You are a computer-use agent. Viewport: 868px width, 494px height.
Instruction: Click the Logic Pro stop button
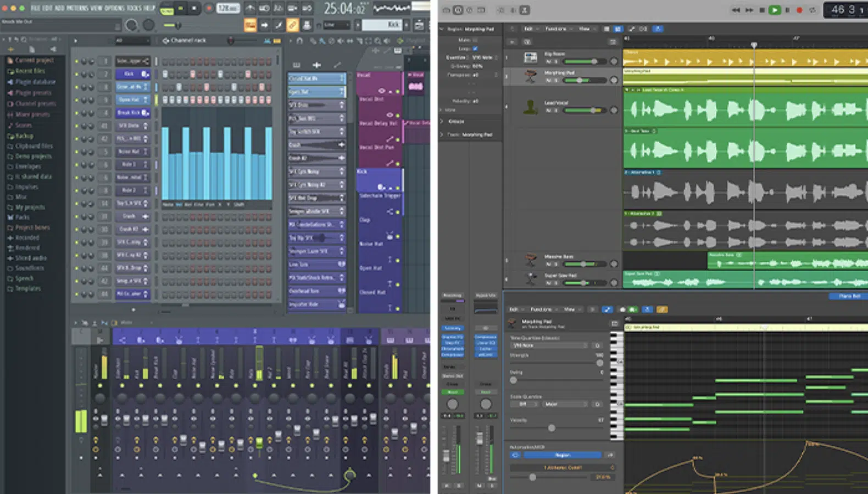tap(762, 10)
